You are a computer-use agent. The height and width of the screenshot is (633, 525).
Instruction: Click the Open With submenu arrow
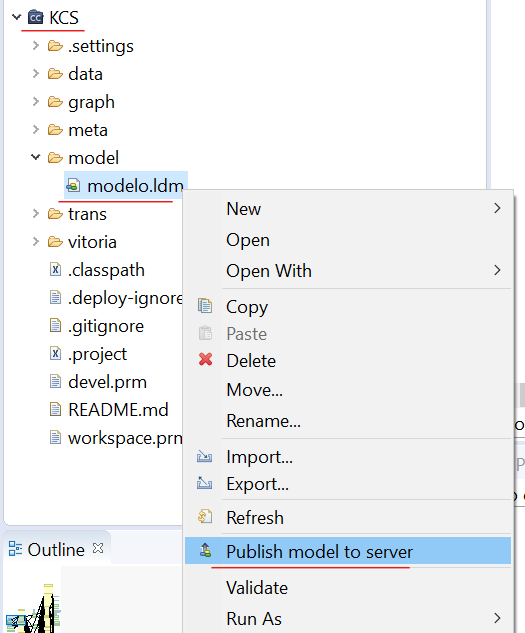(x=497, y=270)
